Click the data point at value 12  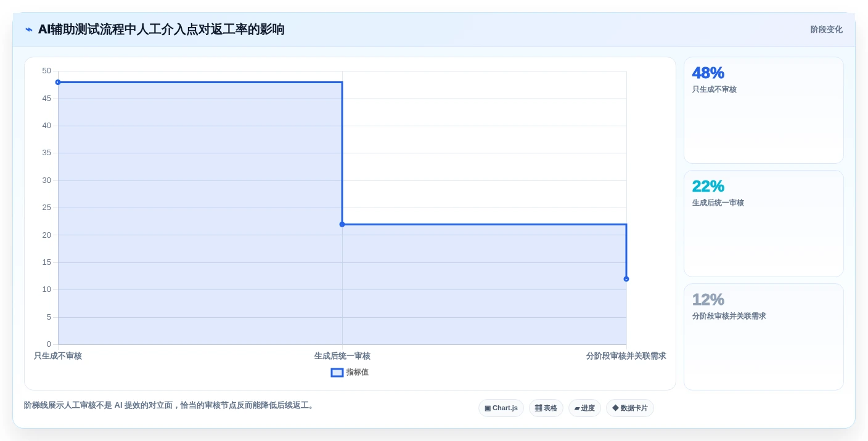pos(626,279)
